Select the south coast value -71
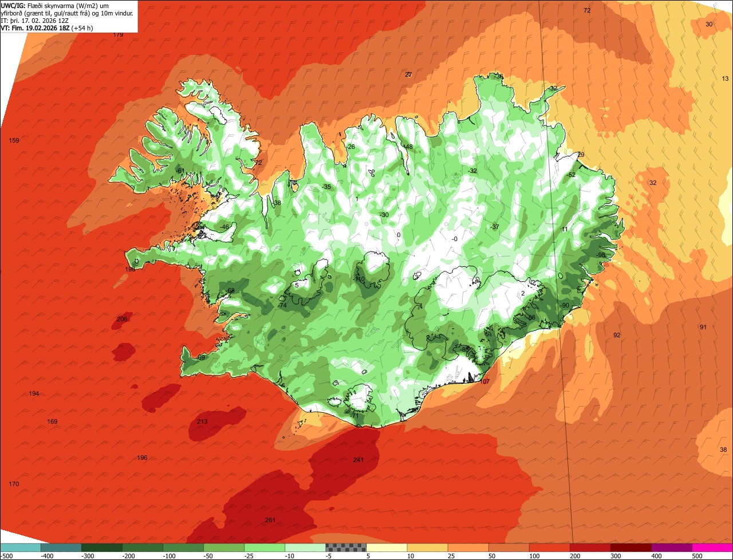This screenshot has width=733, height=560. click(354, 416)
